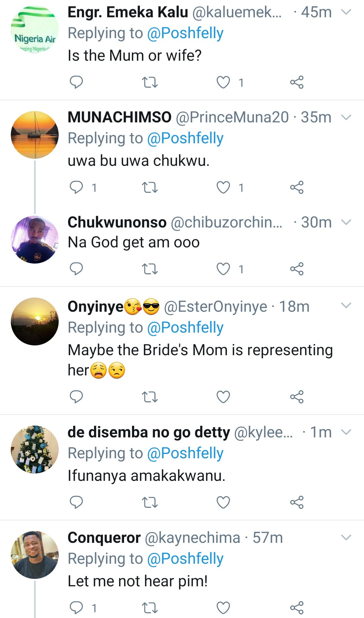364x618 pixels.
Task: Open Chukwunonso's profile name
Action: click(117, 222)
